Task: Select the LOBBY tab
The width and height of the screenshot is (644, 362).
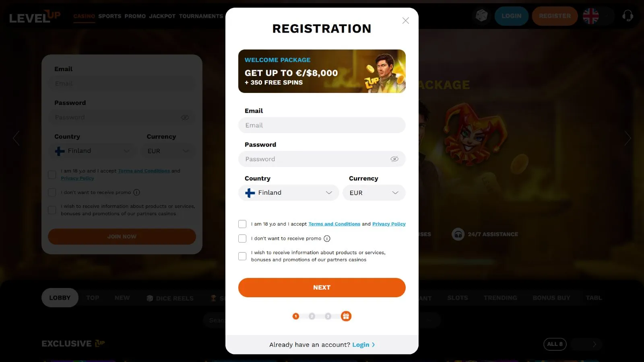Action: click(60, 298)
